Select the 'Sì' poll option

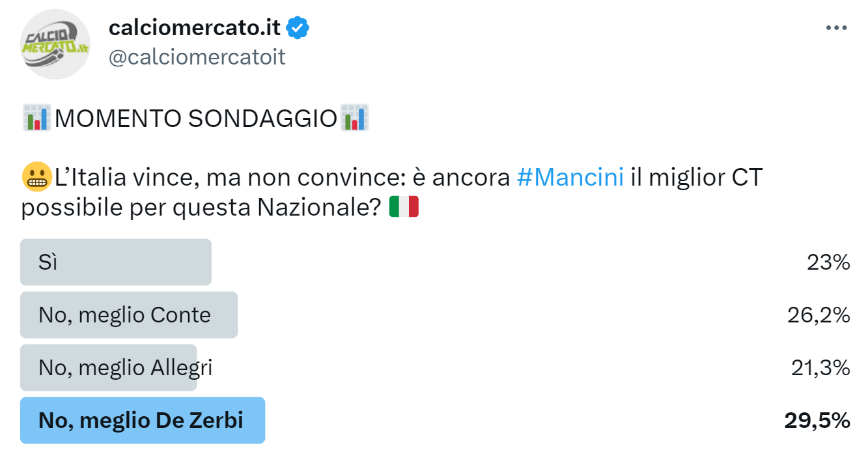pos(116,262)
